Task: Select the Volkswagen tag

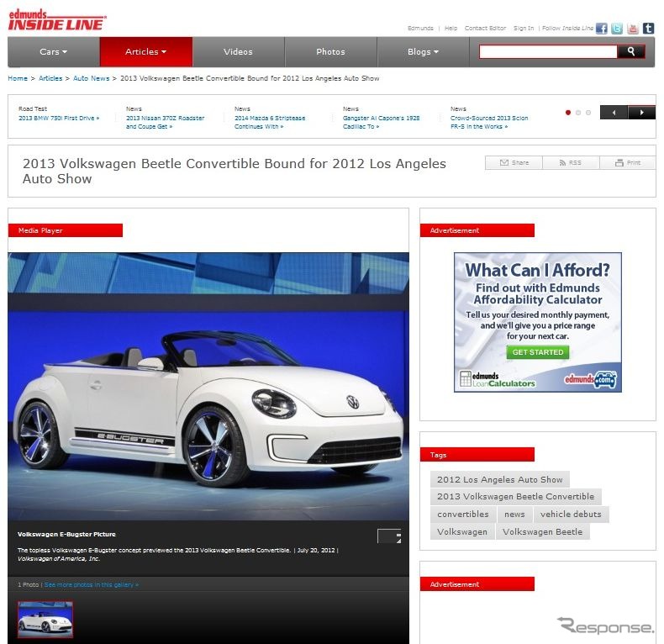Action: 462,531
